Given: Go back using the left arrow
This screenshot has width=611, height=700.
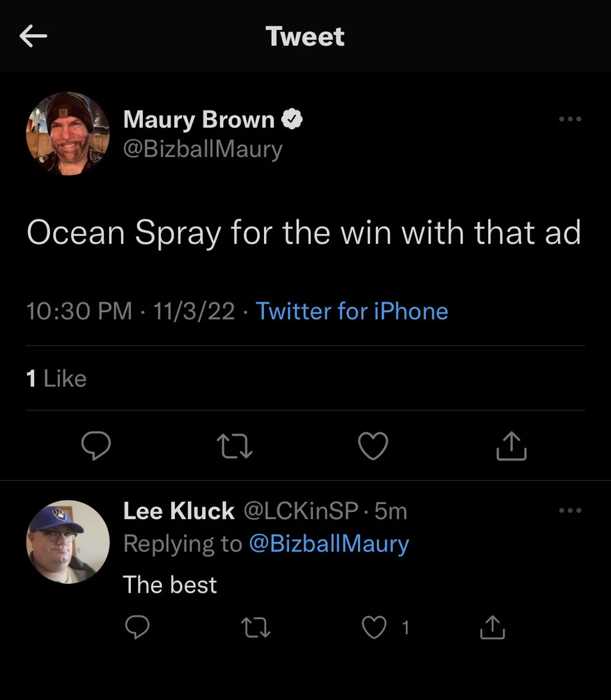Looking at the screenshot, I should click(x=33, y=37).
